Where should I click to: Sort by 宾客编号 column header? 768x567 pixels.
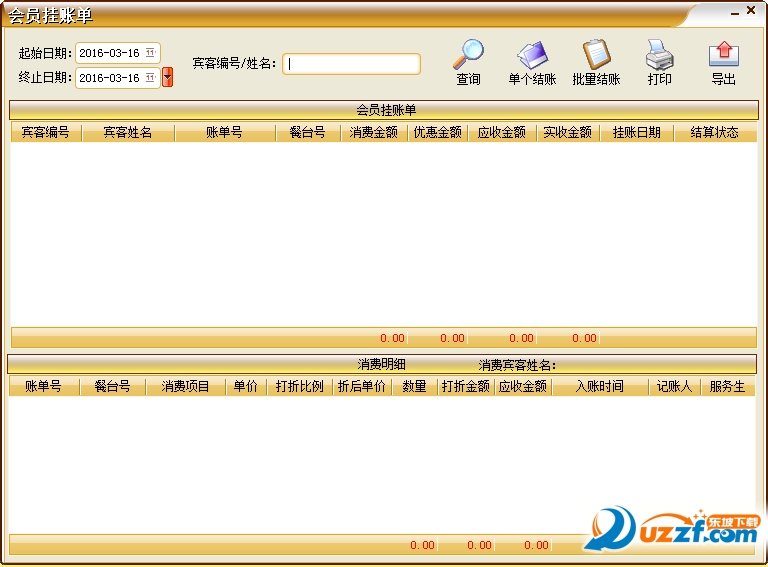[x=46, y=132]
